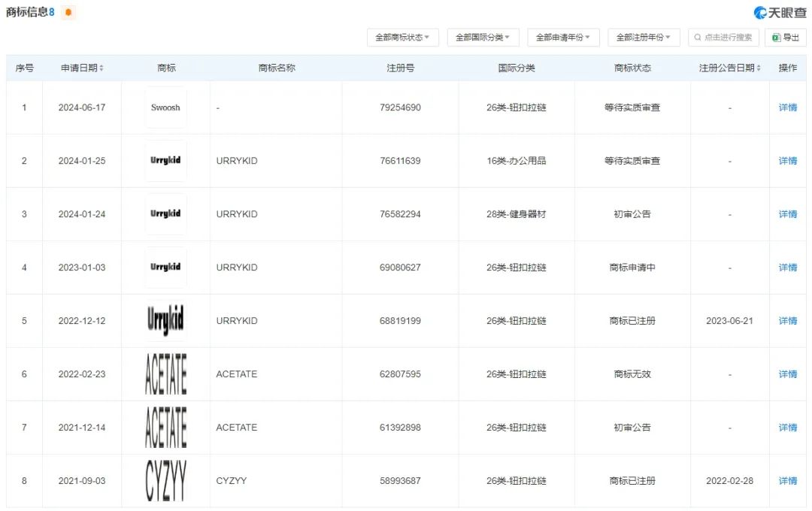Click the 导出 export button

pyautogui.click(x=786, y=38)
